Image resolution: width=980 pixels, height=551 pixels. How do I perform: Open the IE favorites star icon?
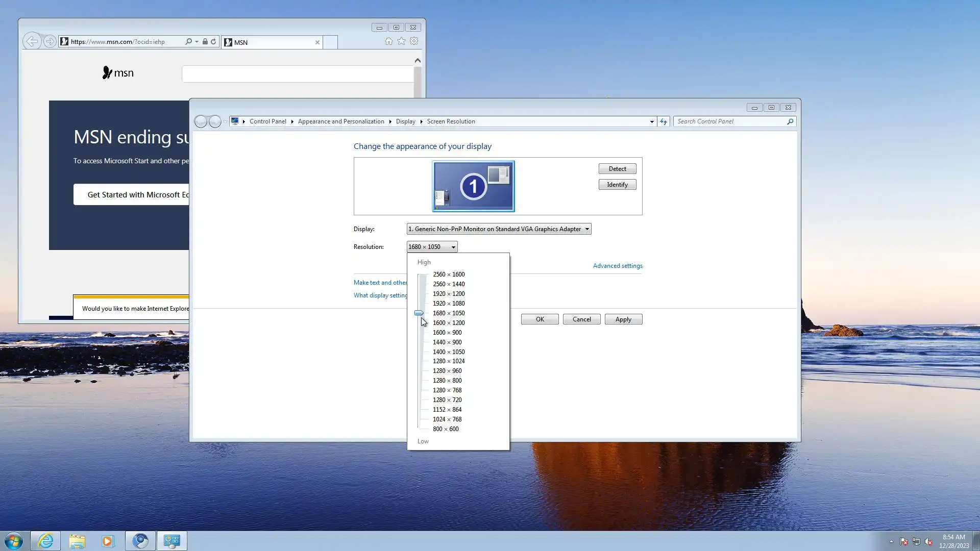tap(402, 41)
